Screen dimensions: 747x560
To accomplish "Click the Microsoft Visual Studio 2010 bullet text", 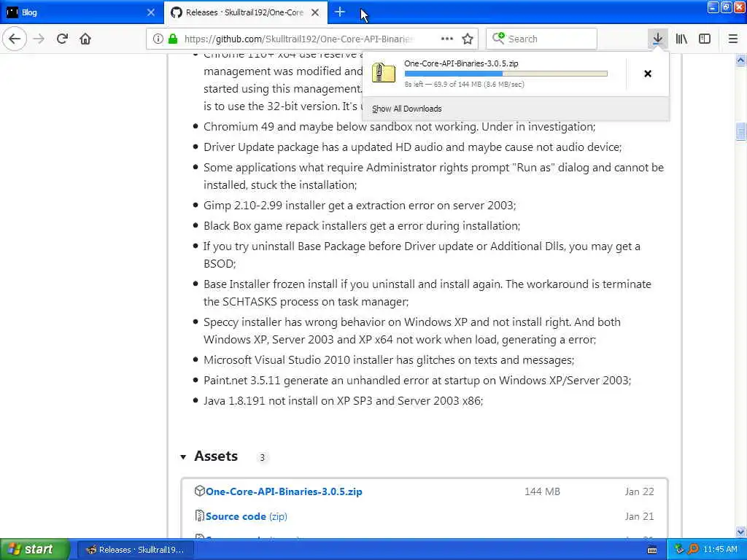I will pyautogui.click(x=389, y=359).
